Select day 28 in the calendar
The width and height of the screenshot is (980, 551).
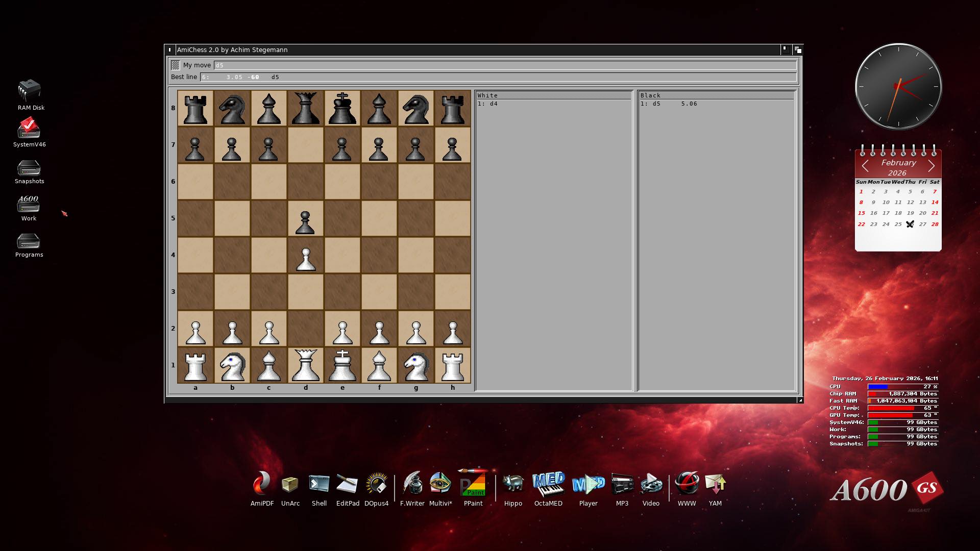click(x=935, y=224)
